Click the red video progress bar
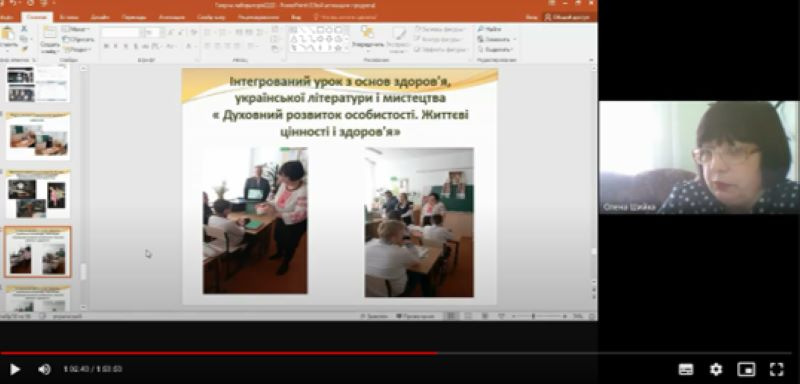Image resolution: width=800 pixels, height=384 pixels. point(218,353)
